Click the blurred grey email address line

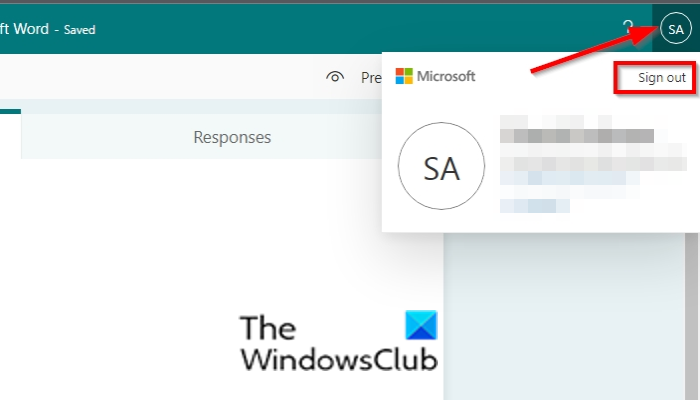[x=593, y=163]
